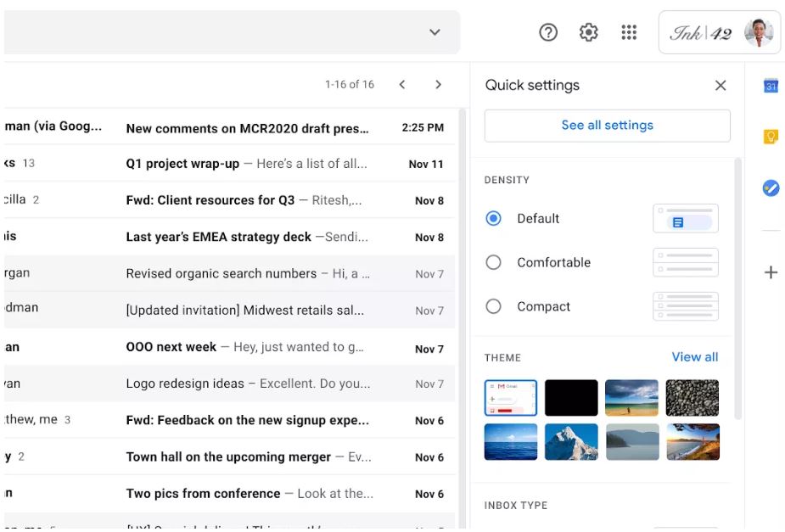Open Last year's EMEA strategy deck email
This screenshot has width=785, height=532.
coord(229,237)
